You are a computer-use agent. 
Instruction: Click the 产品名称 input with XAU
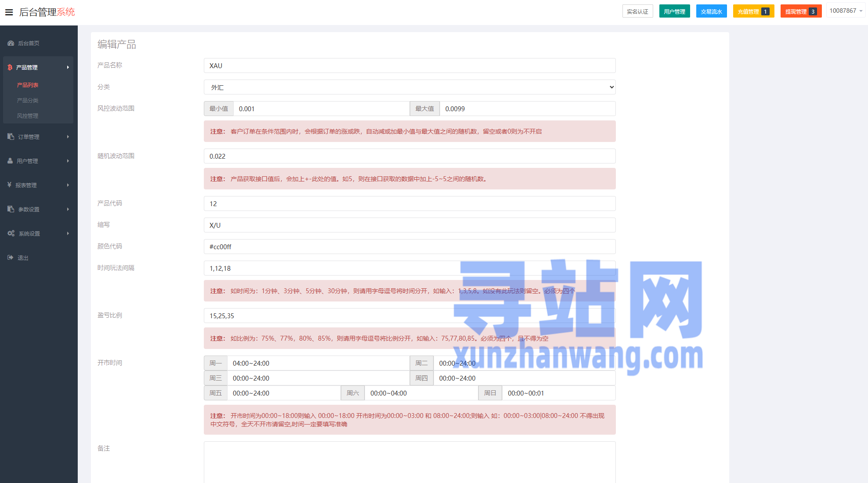click(409, 65)
